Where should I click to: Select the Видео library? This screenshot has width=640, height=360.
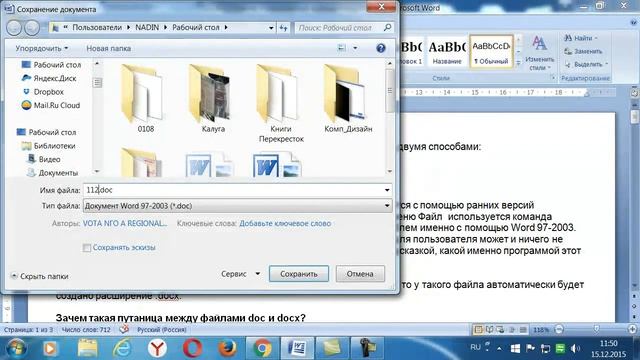[x=44, y=159]
